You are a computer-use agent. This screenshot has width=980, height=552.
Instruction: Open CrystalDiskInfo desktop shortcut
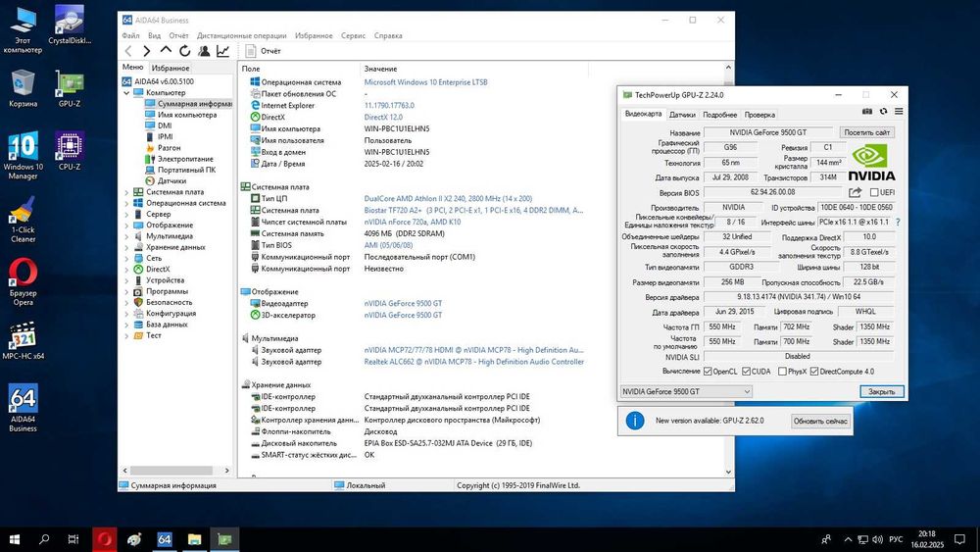[x=70, y=25]
